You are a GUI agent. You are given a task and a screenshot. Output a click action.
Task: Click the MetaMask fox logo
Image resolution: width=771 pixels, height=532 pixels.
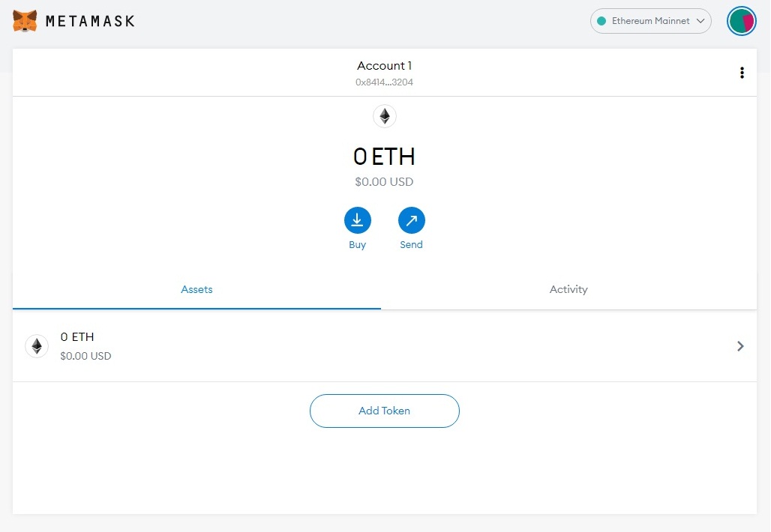(25, 21)
